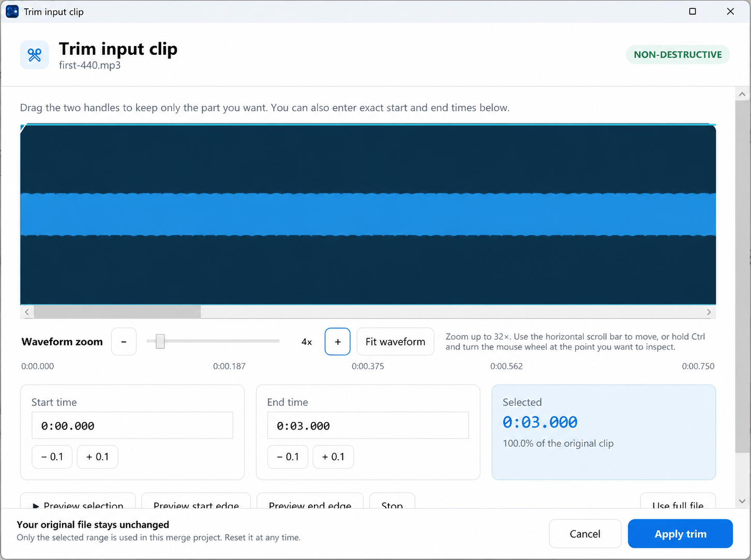The image size is (751, 560).
Task: Click Preview end edge button
Action: (x=310, y=501)
